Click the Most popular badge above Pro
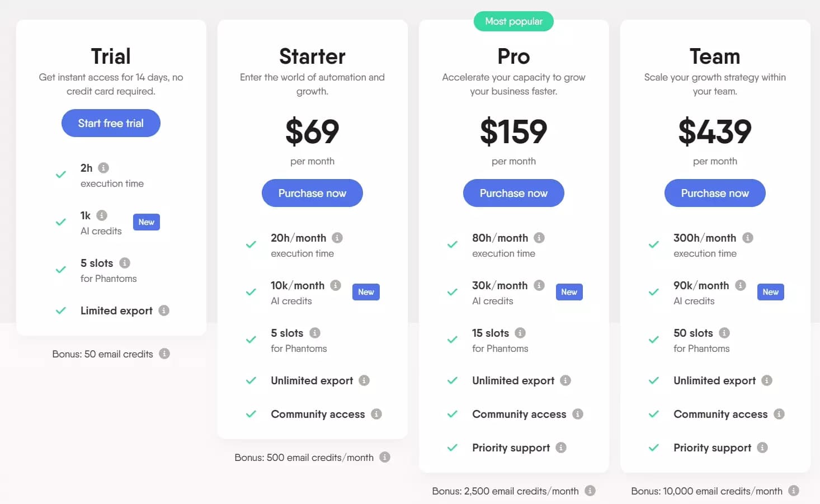 513,21
